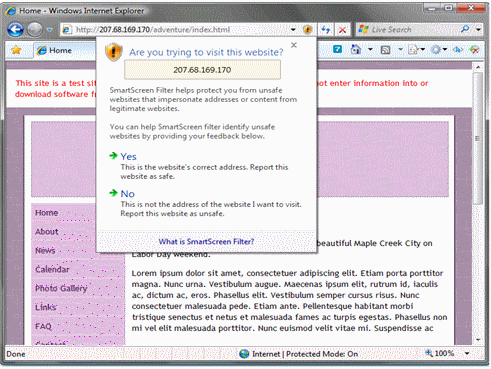The image size is (491, 369).
Task: Expand the Tools gear dropdown arrow
Action: [x=445, y=50]
